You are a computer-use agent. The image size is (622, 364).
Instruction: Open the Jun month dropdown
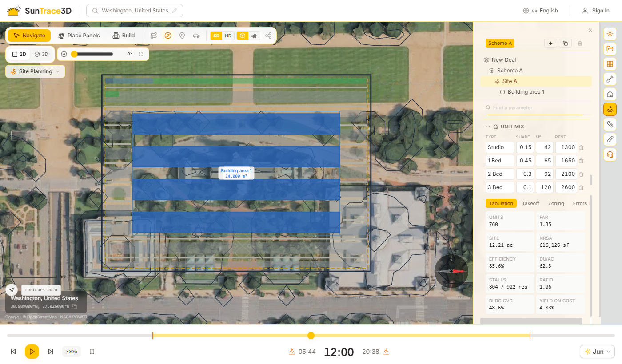pyautogui.click(x=597, y=352)
